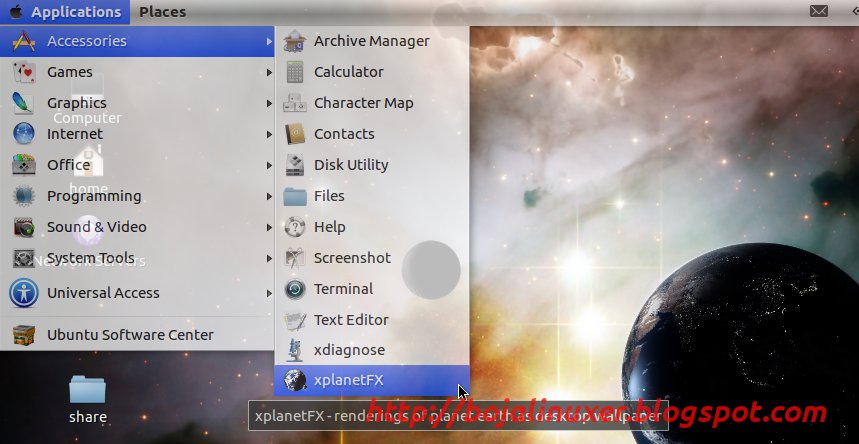Viewport: 859px width, 444px height.
Task: Select the Games menu entry
Action: coord(137,72)
